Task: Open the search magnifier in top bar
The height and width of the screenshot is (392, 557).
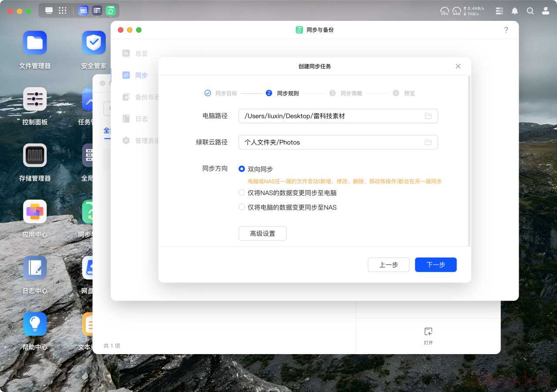Action: click(x=530, y=11)
